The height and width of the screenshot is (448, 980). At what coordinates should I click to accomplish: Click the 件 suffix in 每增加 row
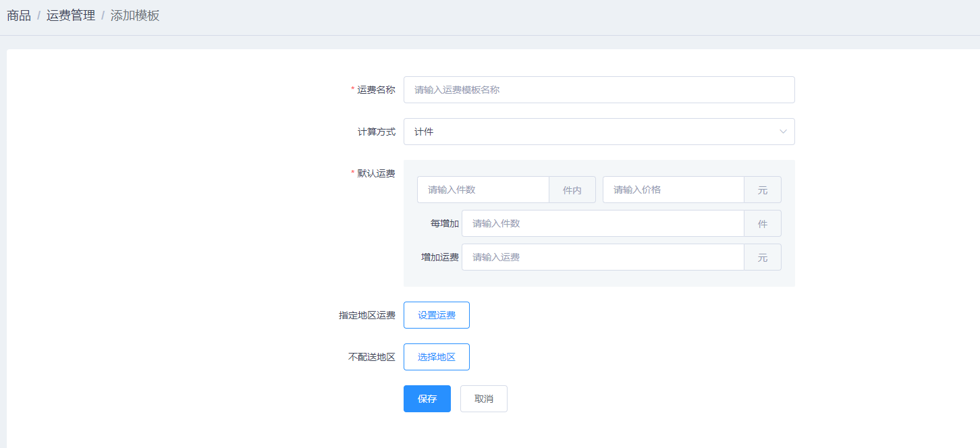coord(763,224)
